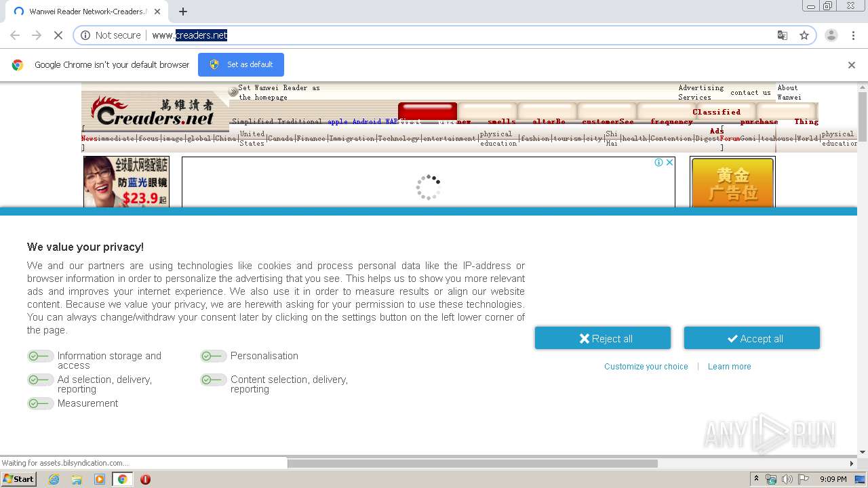Click the network tray icon
This screenshot has height=488, width=868.
coord(771,479)
